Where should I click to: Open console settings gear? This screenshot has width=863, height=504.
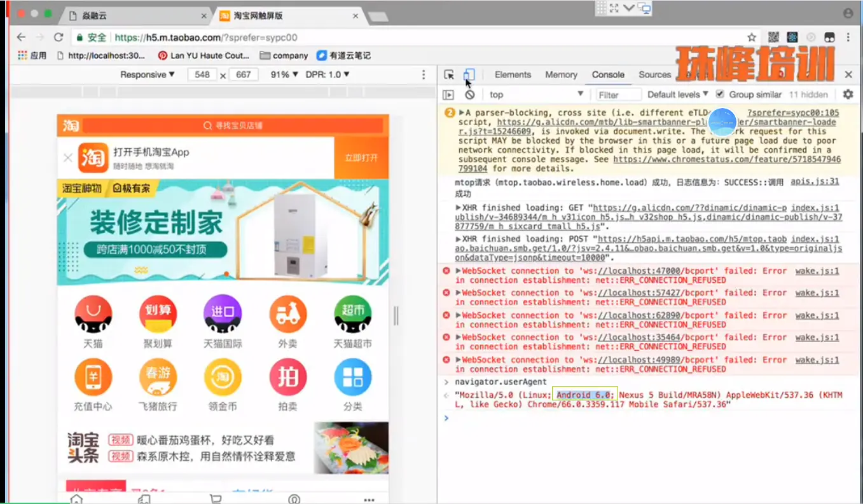[848, 94]
